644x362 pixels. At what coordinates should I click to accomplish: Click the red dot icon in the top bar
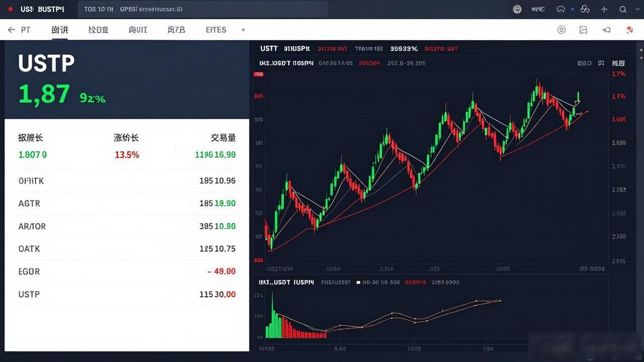[11, 10]
